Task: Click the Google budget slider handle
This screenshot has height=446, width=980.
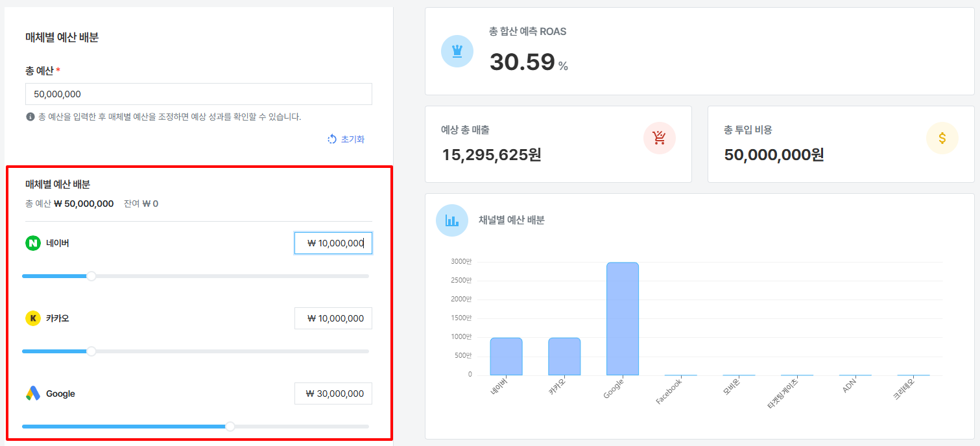Action: (x=230, y=427)
